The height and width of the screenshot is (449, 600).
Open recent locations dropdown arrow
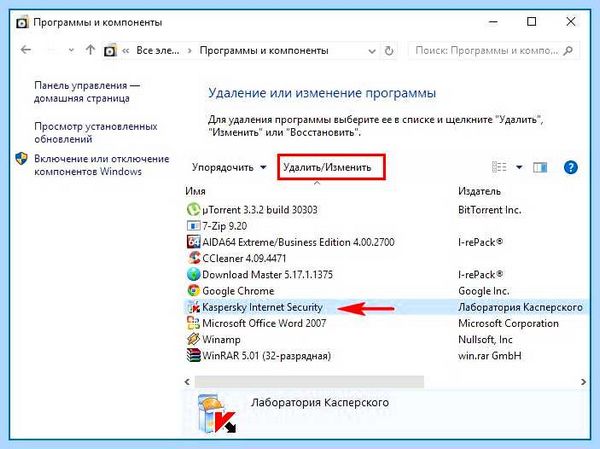click(x=71, y=50)
